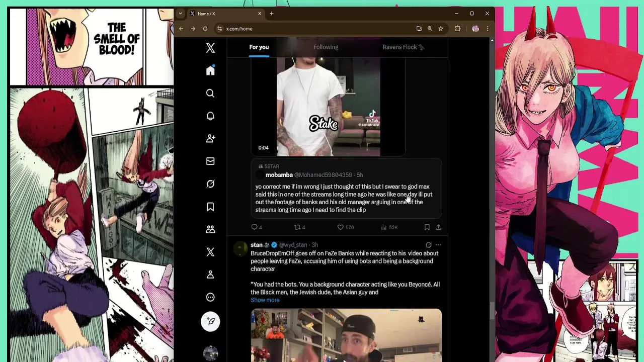Open Chrome three-dot menu
The image size is (644, 362).
click(x=487, y=29)
